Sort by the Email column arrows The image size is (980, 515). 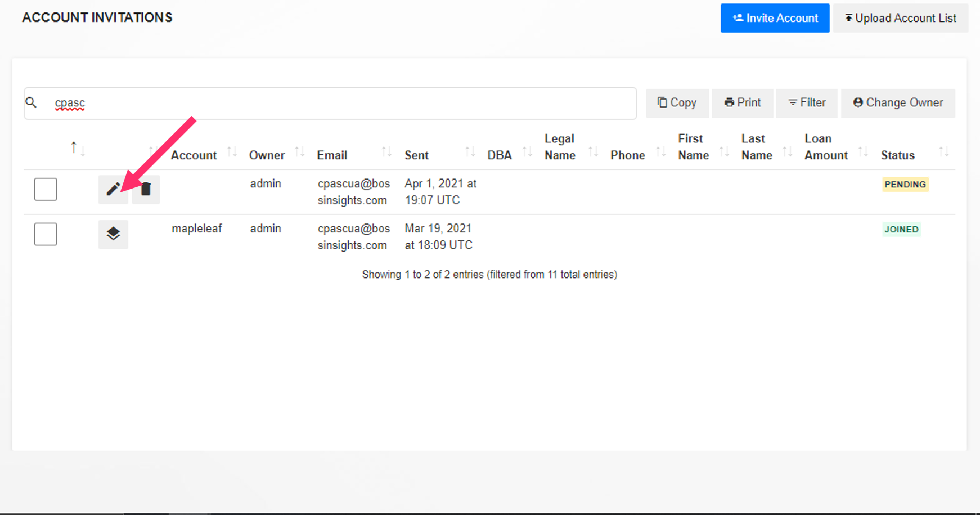(x=386, y=152)
